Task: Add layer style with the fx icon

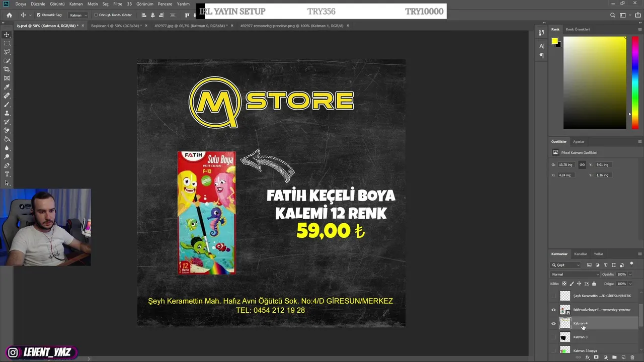Action: (x=587, y=357)
